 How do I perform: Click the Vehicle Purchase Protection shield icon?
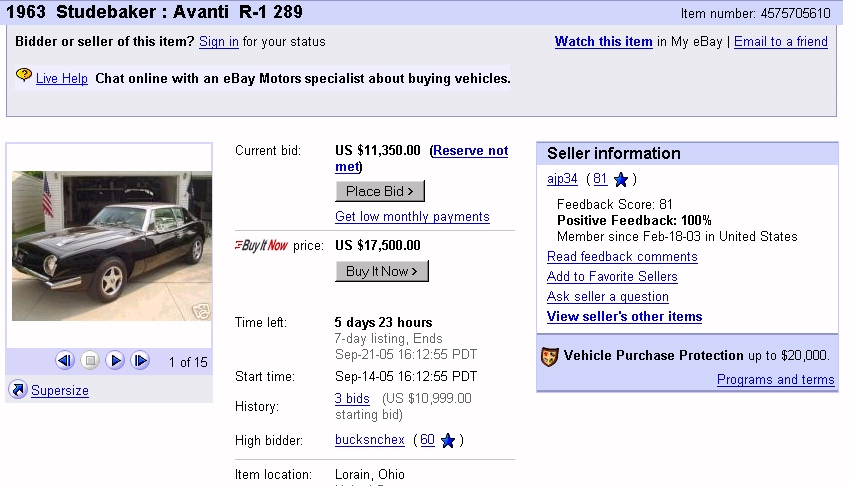coord(550,356)
